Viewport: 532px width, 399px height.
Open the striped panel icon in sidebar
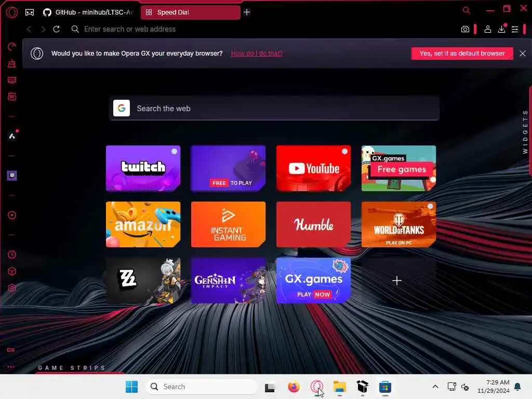pos(12,80)
